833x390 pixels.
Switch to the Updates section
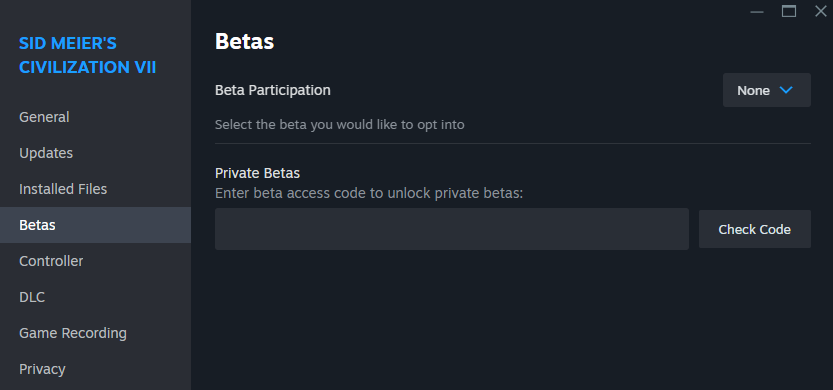(x=95, y=153)
